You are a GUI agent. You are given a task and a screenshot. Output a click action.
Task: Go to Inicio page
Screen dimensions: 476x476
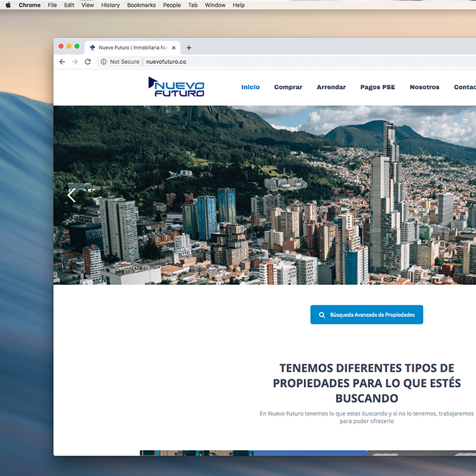pos(250,87)
